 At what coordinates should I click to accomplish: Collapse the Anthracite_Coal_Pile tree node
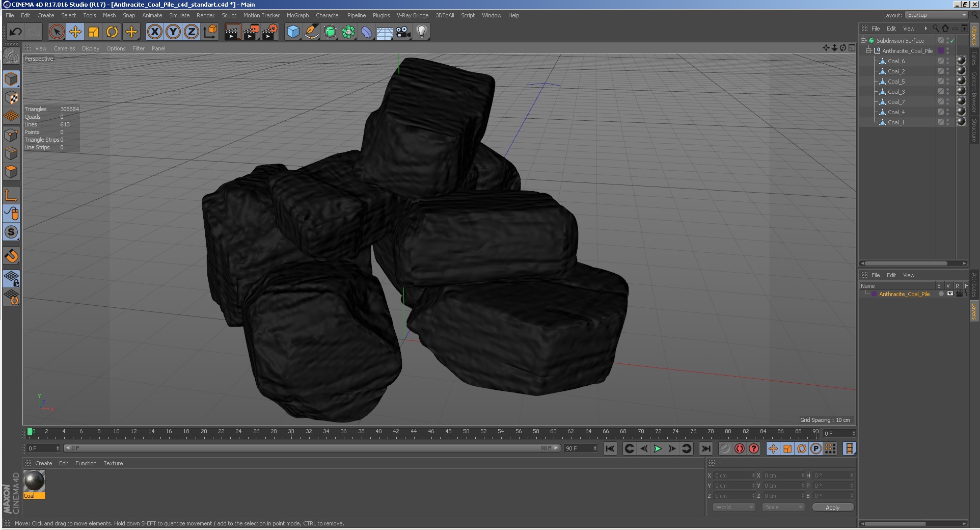point(869,50)
